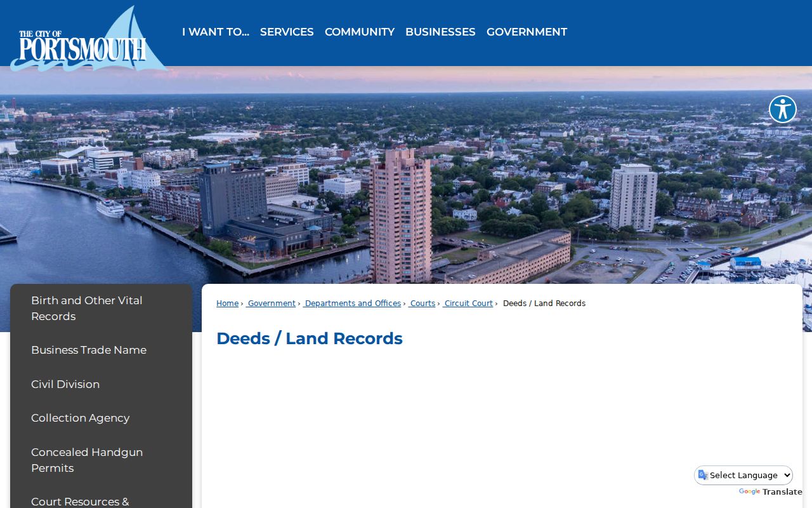Click the City of Portsmouth logo
Image resolution: width=812 pixels, height=508 pixels.
point(89,39)
